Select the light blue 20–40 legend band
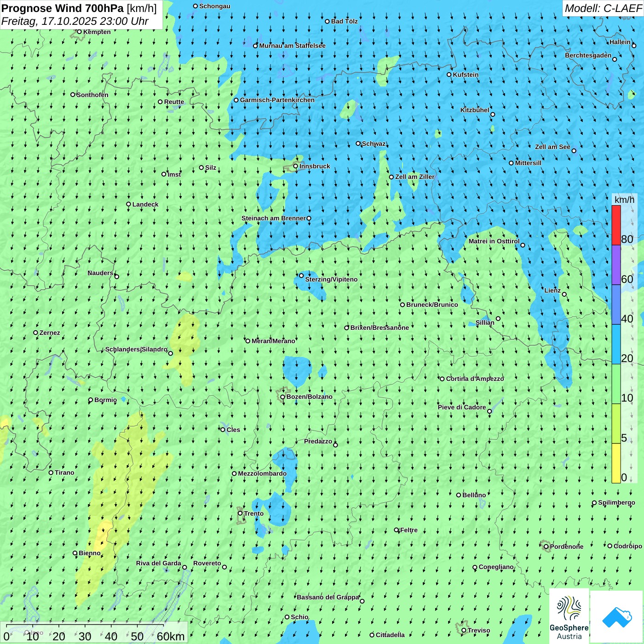The height and width of the screenshot is (644, 644). (x=616, y=344)
